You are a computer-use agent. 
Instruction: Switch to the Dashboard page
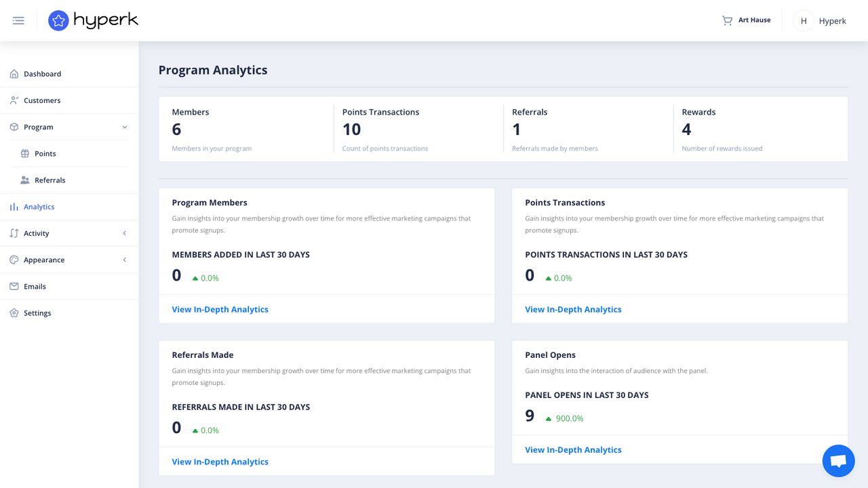click(43, 73)
